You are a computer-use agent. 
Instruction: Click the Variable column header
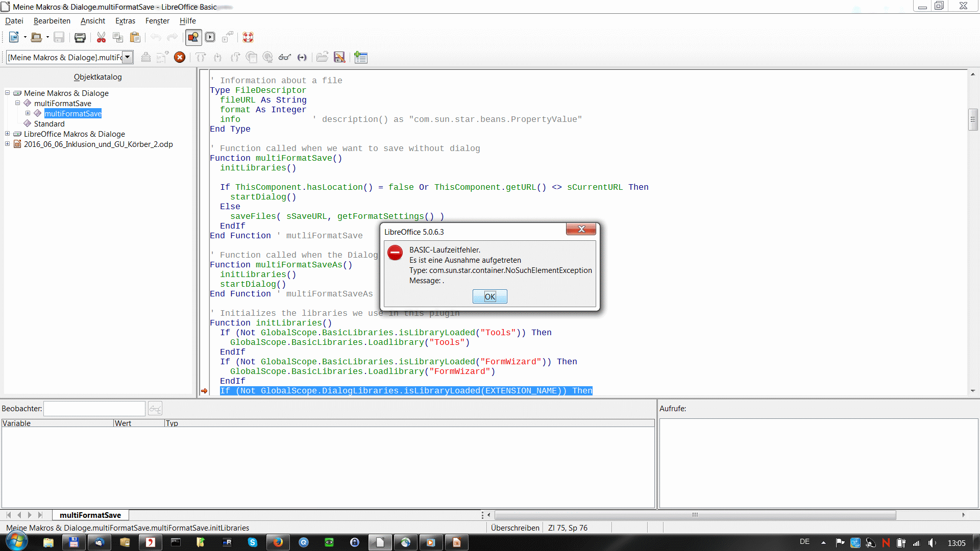[57, 423]
